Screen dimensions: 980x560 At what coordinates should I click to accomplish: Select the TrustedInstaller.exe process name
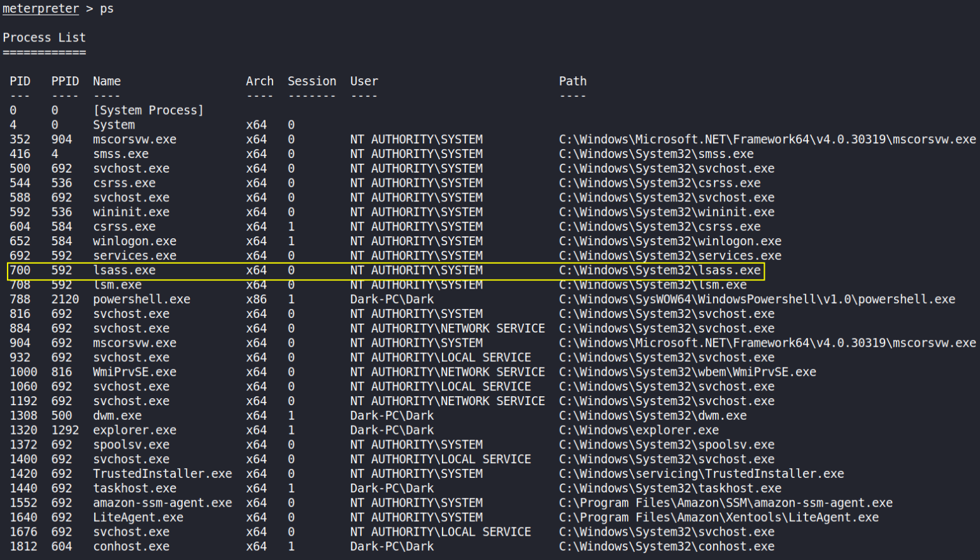pyautogui.click(x=162, y=474)
